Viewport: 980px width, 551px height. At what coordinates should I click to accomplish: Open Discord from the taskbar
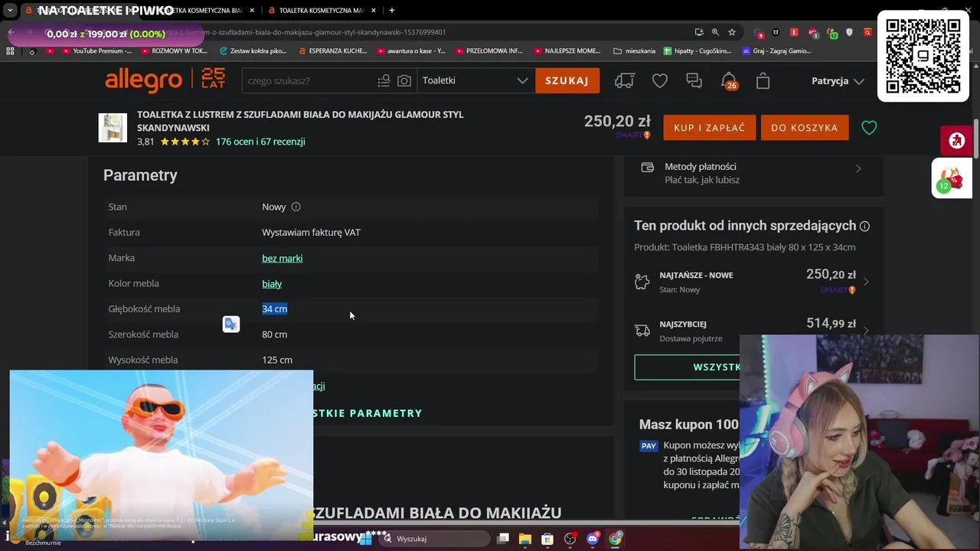pyautogui.click(x=593, y=539)
